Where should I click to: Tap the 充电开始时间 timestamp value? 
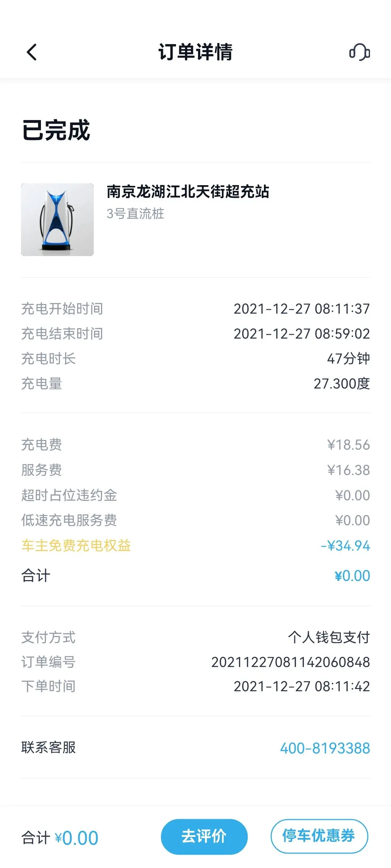(x=302, y=309)
